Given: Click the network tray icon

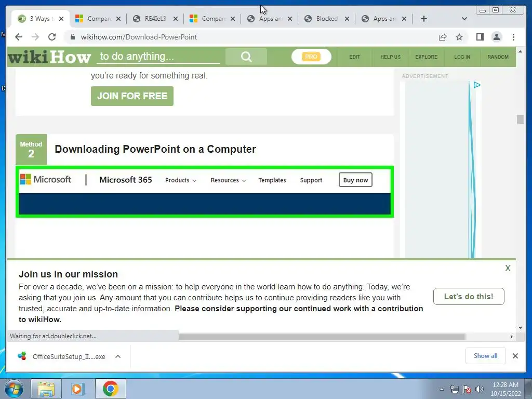Looking at the screenshot, I should coord(454,389).
